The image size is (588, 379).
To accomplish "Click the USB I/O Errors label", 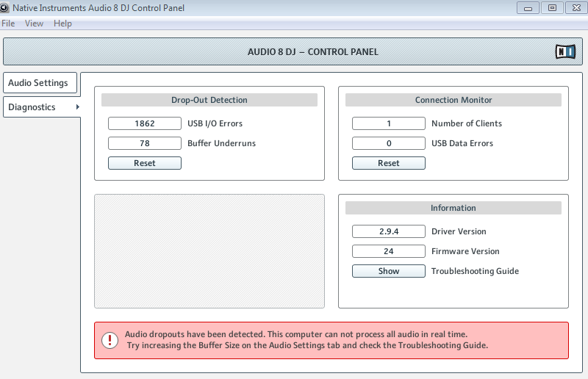I will coord(215,123).
